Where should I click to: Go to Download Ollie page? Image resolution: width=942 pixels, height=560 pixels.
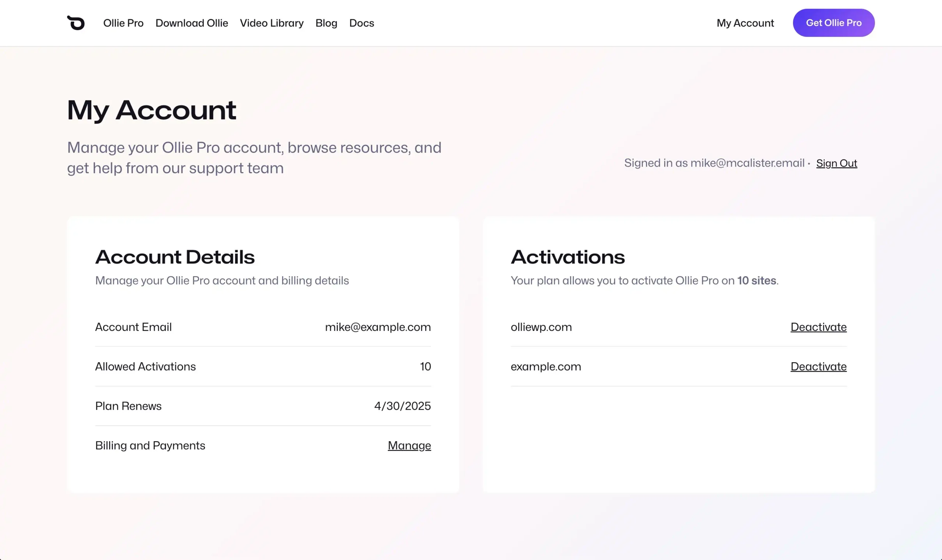tap(192, 23)
